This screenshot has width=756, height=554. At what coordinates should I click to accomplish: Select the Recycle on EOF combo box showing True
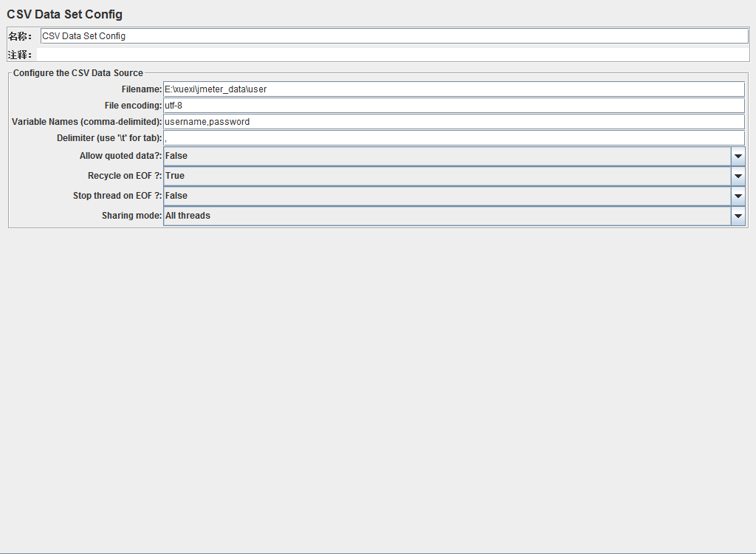454,176
